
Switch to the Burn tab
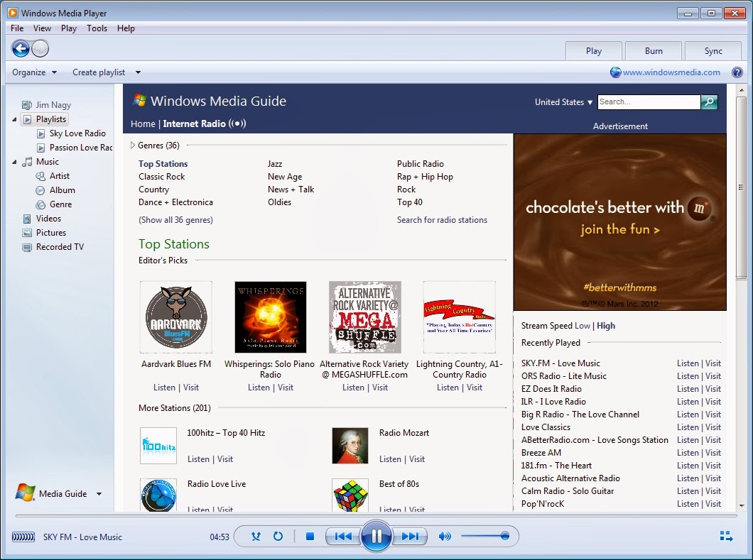pos(653,50)
